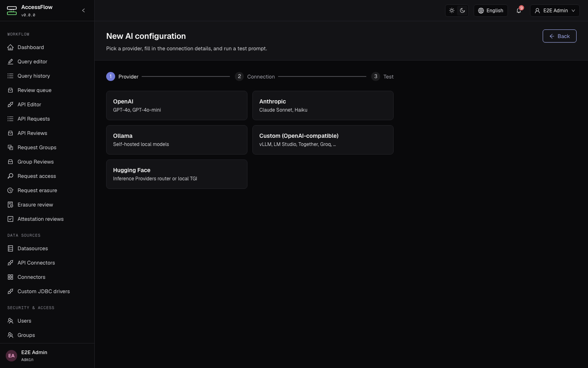Image resolution: width=588 pixels, height=368 pixels.
Task: Open Custom JDBC drivers label
Action: click(x=44, y=292)
